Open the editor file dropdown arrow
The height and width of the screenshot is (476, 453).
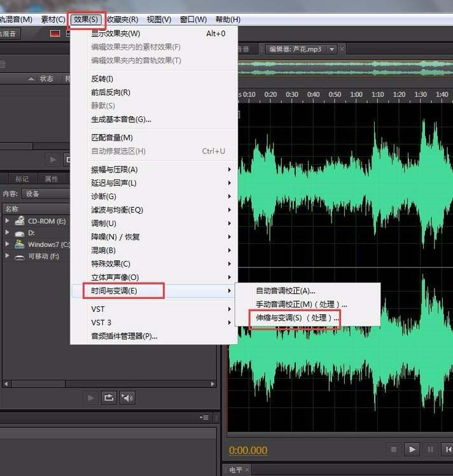(332, 49)
